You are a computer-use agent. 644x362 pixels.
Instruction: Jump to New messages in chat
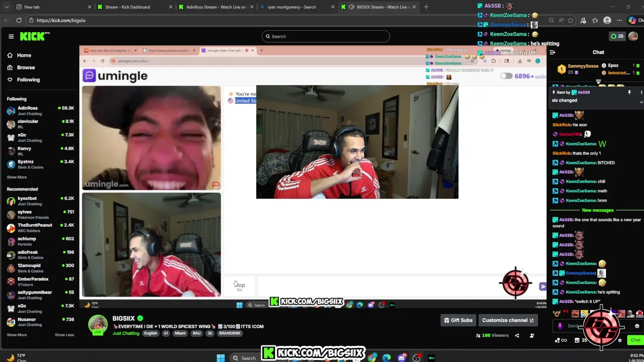click(x=598, y=210)
